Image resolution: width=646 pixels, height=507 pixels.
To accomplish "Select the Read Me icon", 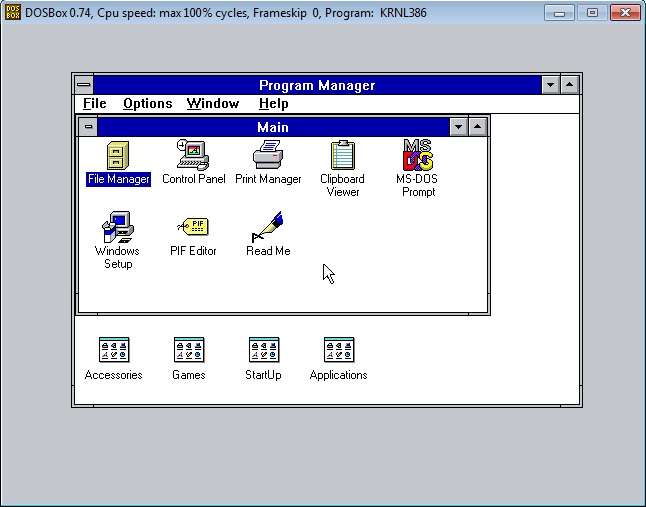I will point(268,227).
